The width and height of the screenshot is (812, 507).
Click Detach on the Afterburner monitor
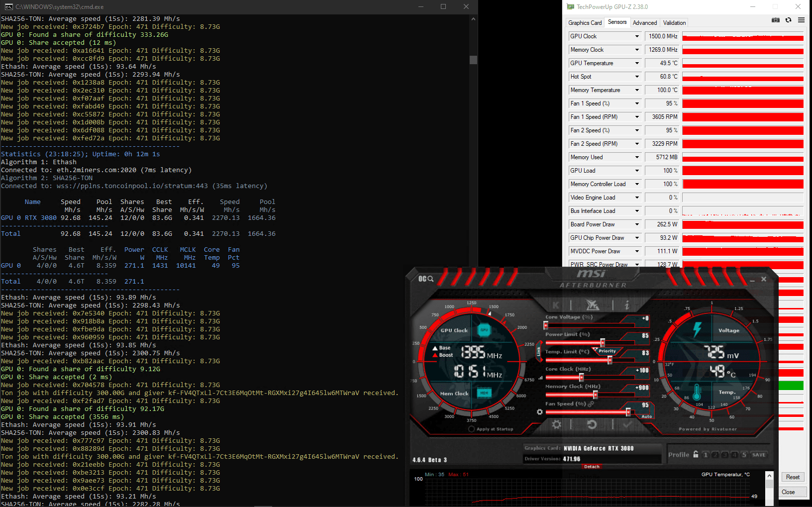[x=592, y=467]
